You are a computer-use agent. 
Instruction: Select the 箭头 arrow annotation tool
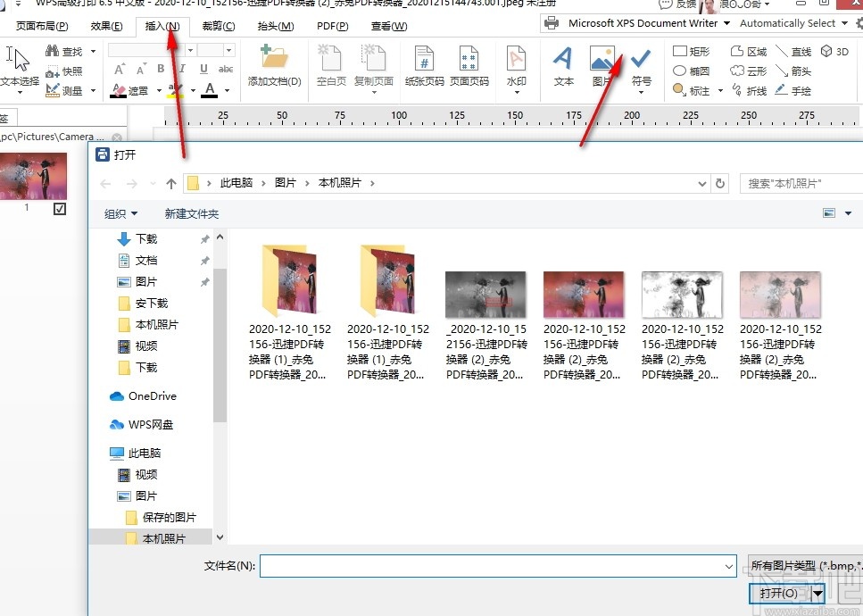click(801, 71)
